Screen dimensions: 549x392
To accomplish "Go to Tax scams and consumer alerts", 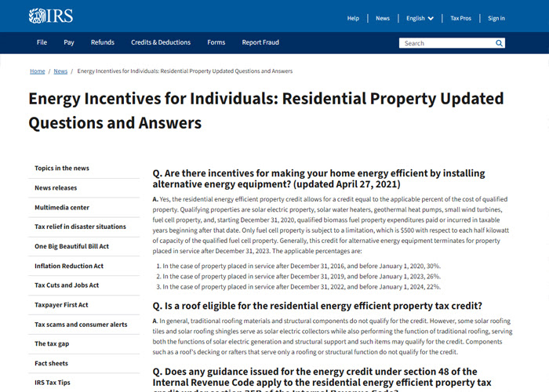I will tap(81, 325).
